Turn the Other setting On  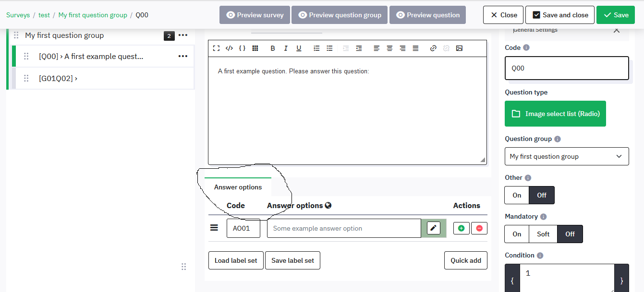[x=517, y=195]
